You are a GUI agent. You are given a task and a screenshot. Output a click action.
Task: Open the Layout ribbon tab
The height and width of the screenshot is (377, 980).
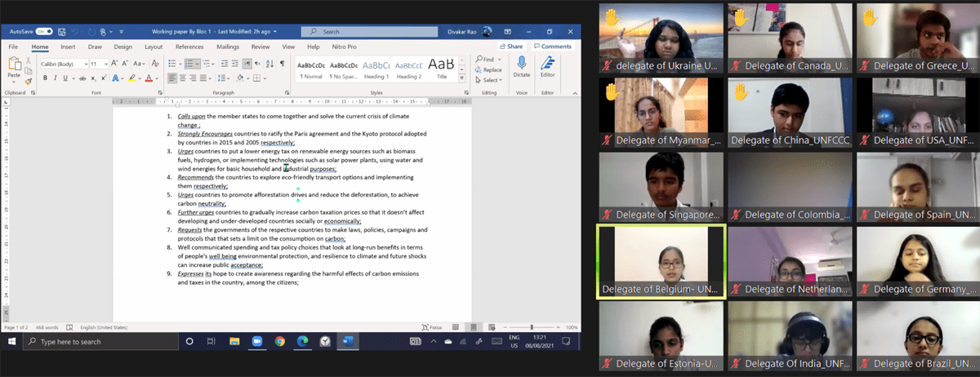[154, 47]
